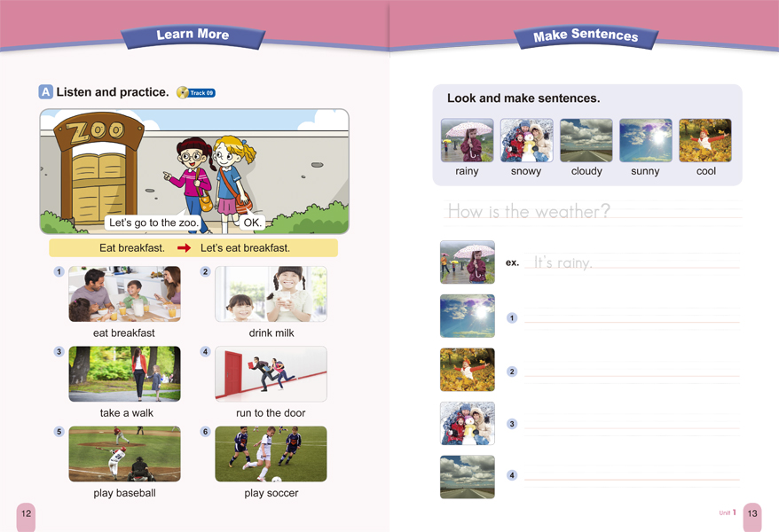The width and height of the screenshot is (779, 532).
Task: Click the number 6 badge beside the play soccer photo
Action: click(205, 431)
